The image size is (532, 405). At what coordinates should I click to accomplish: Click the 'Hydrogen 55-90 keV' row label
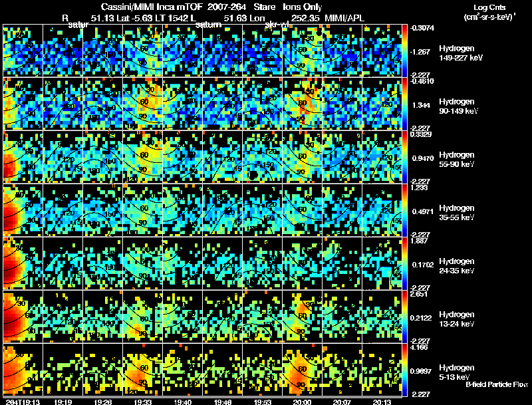tap(457, 160)
